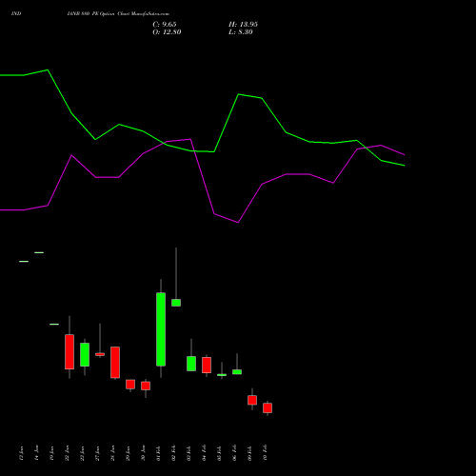Screen dimensions: 476x476
Task: Click the red candle above 22 Jan
Action: pyautogui.click(x=69, y=351)
